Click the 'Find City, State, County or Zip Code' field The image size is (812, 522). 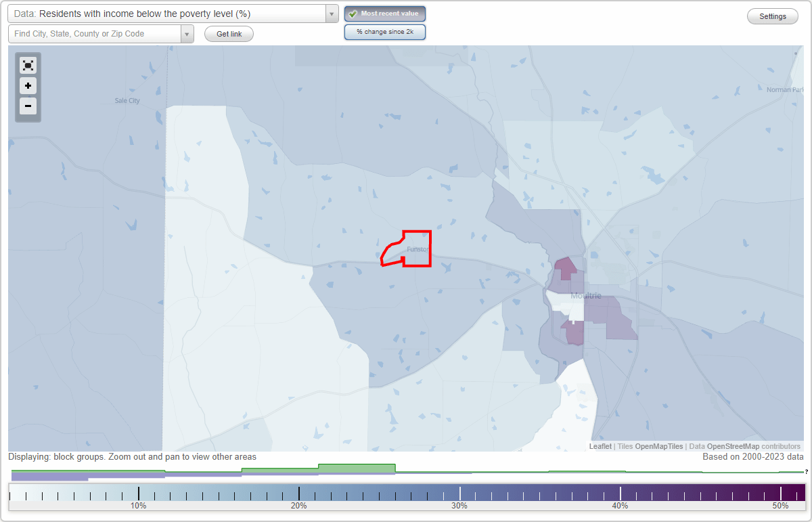coord(95,33)
